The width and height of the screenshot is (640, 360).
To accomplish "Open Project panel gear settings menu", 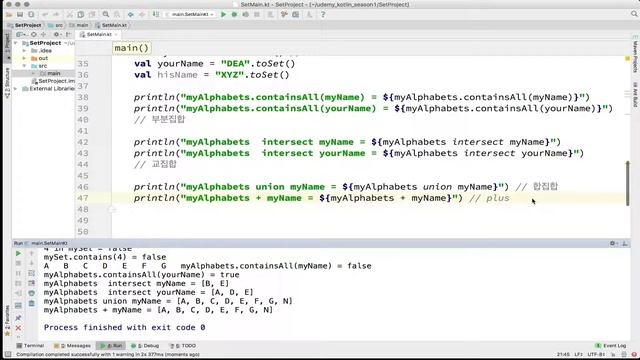I will (57, 34).
